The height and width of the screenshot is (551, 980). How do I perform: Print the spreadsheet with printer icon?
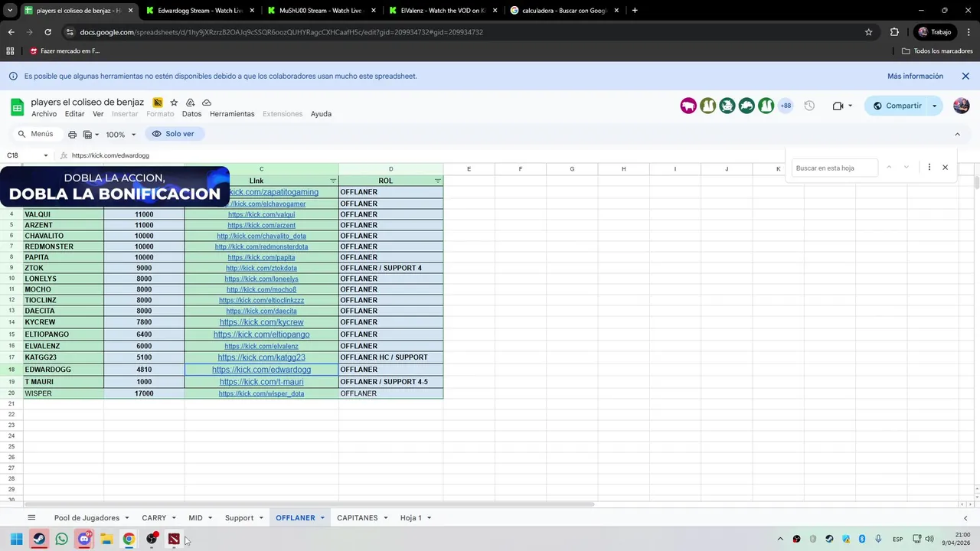click(72, 134)
